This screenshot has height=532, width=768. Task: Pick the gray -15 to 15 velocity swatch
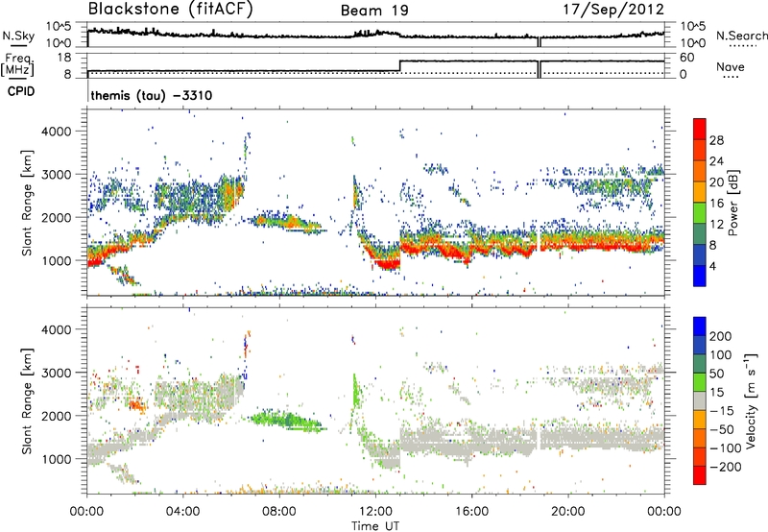point(700,400)
